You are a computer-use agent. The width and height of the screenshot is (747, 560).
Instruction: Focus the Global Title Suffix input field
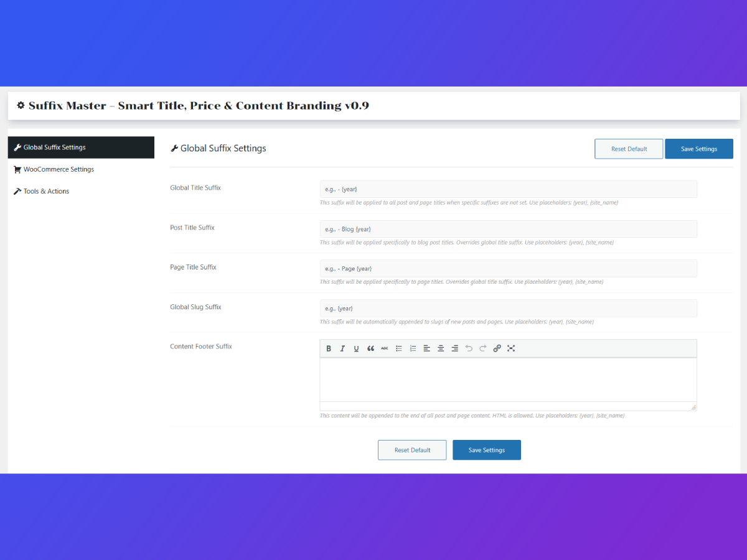(x=508, y=189)
